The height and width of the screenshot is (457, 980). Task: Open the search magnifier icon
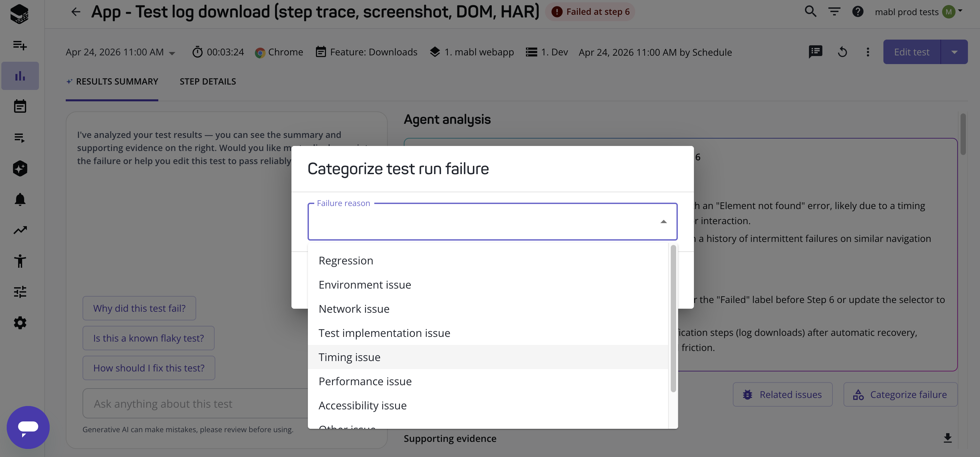point(810,12)
